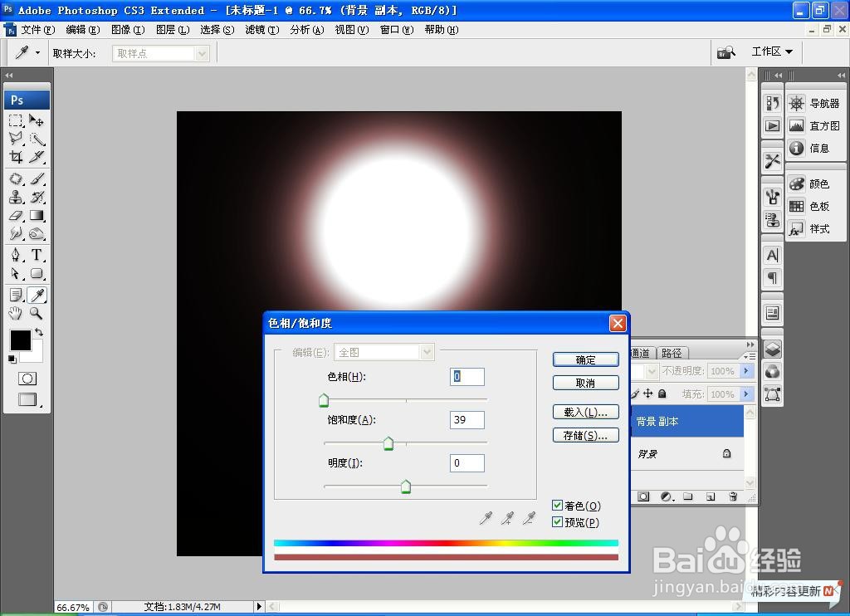
Task: Toggle the lock icon on 背景 layer
Action: click(x=725, y=453)
